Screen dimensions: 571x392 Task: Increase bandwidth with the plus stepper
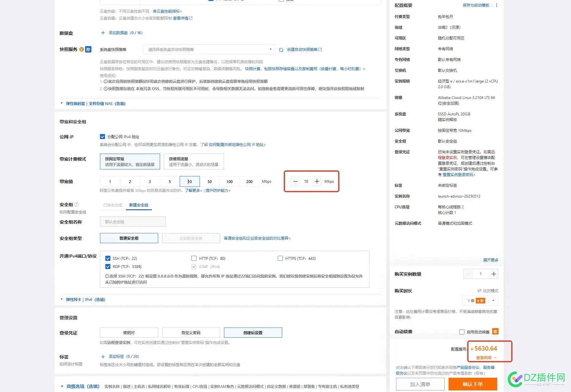(x=317, y=181)
